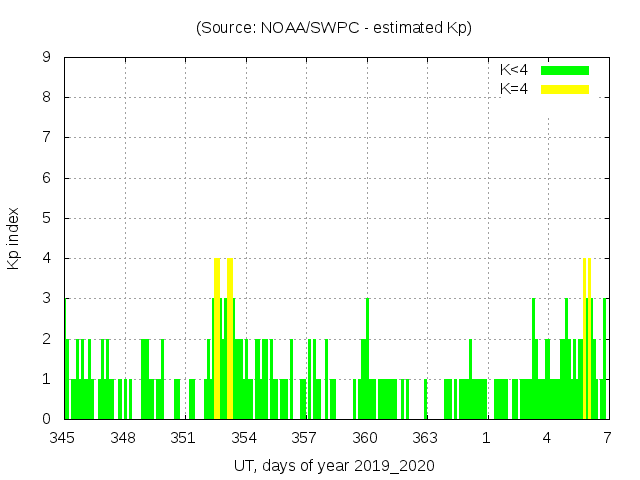Click x-axis tick label 363
The width and height of the screenshot is (640, 480).
[425, 437]
